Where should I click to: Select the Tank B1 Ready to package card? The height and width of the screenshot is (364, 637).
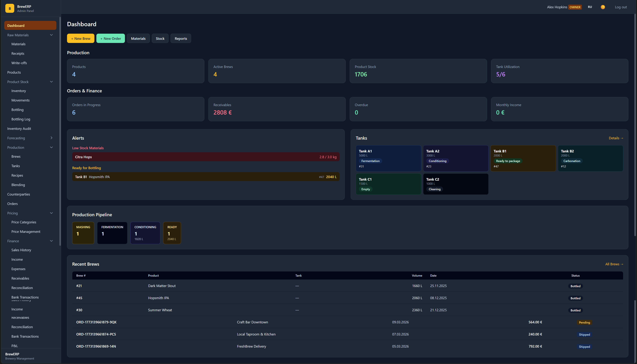523,159
